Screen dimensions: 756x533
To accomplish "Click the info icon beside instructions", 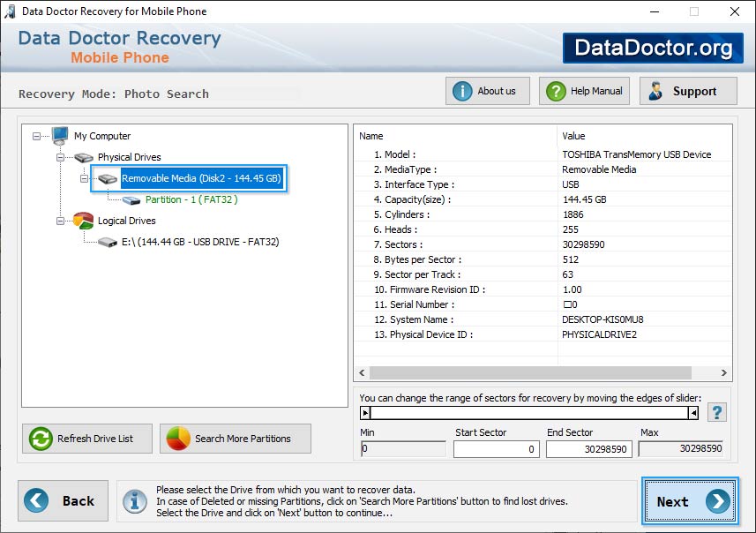I will pos(135,501).
